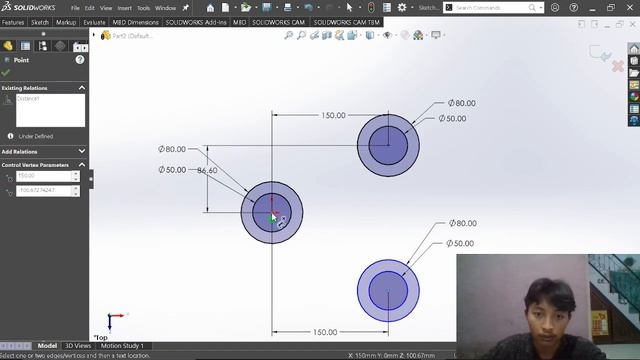Image resolution: width=640 pixels, height=360 pixels.
Task: Open Point PropertyManager help icon
Action: click(x=80, y=60)
